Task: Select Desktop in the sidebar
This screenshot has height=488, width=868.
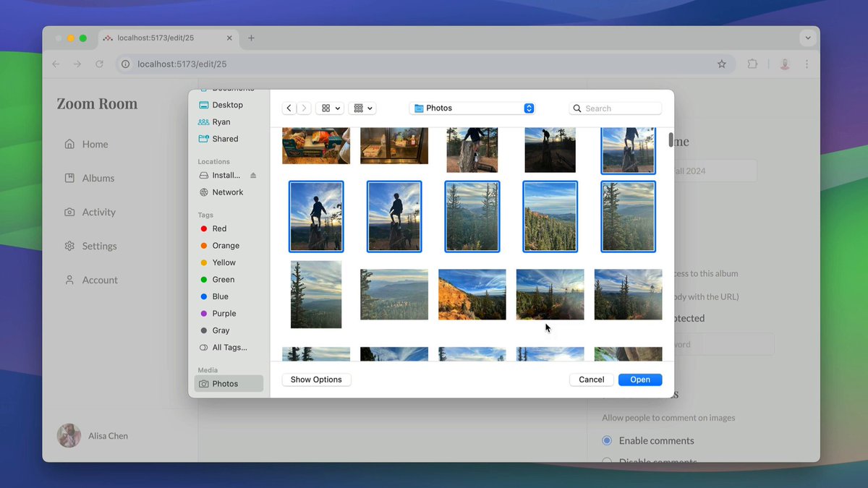Action: click(x=228, y=105)
